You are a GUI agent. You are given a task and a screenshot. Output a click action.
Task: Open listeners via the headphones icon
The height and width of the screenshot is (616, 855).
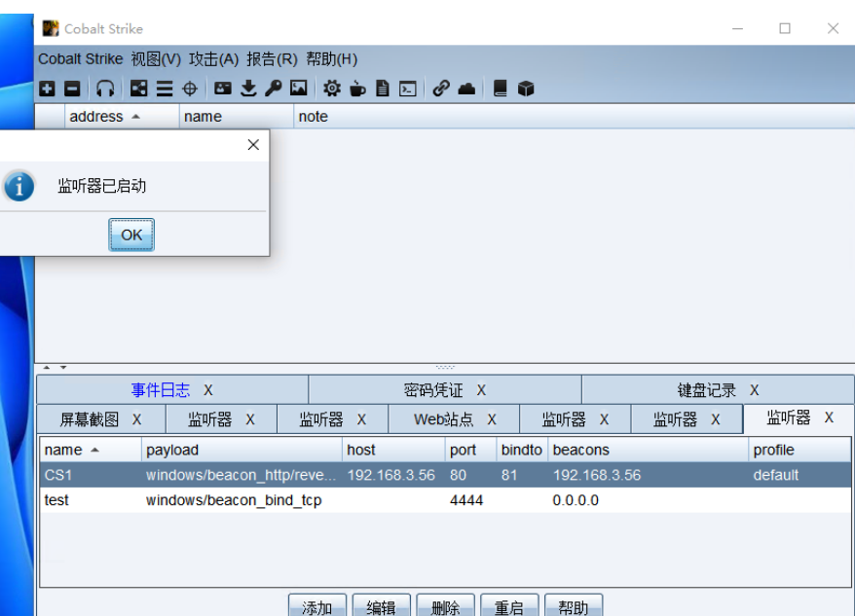click(x=105, y=89)
